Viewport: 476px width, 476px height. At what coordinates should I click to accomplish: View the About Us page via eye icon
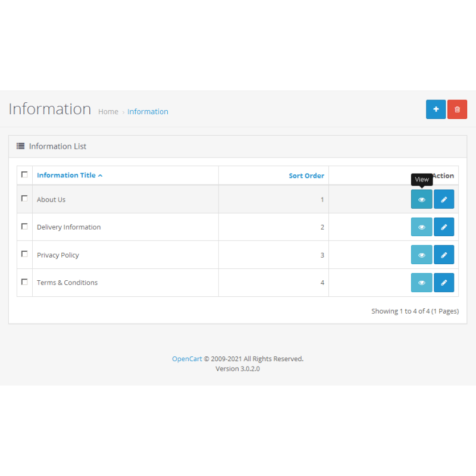coord(421,199)
